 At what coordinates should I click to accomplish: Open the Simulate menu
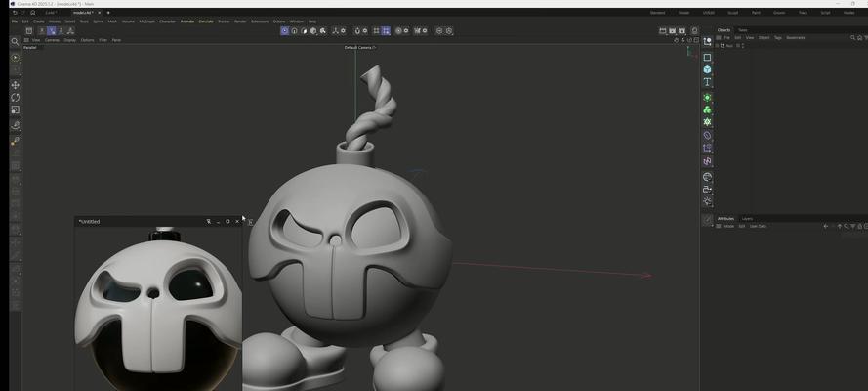coord(206,22)
